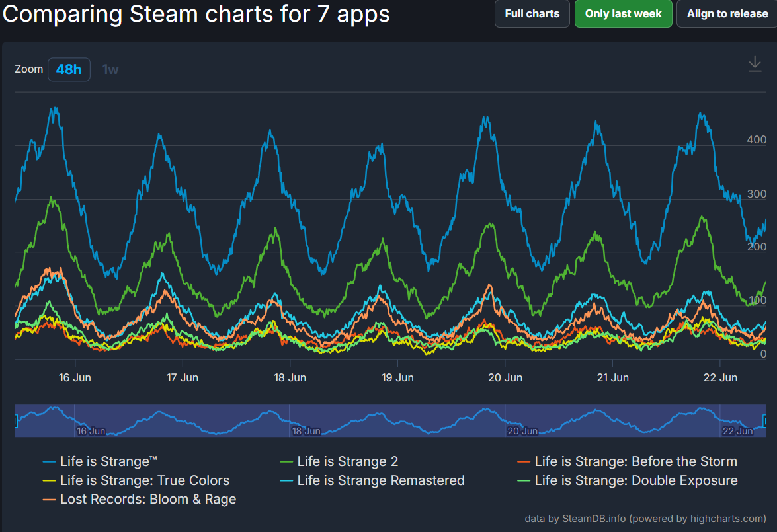Click the 21 Jun x-axis label
This screenshot has height=532, width=777.
coord(612,377)
